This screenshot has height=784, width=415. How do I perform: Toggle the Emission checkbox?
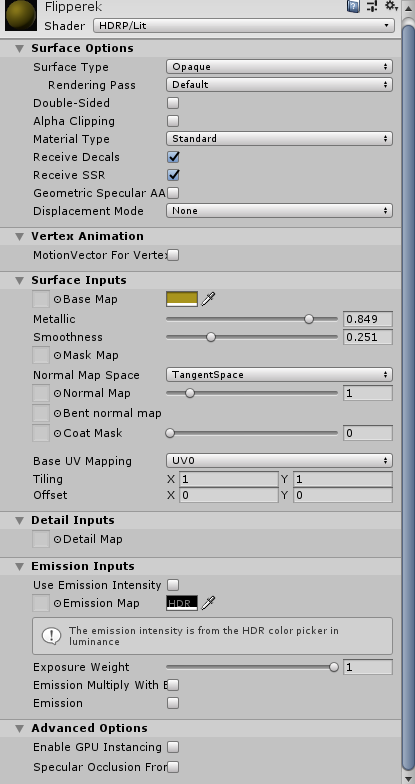point(173,703)
